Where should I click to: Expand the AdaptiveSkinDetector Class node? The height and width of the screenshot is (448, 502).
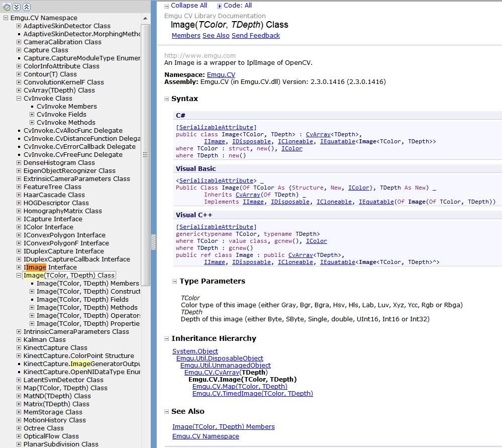pos(19,26)
